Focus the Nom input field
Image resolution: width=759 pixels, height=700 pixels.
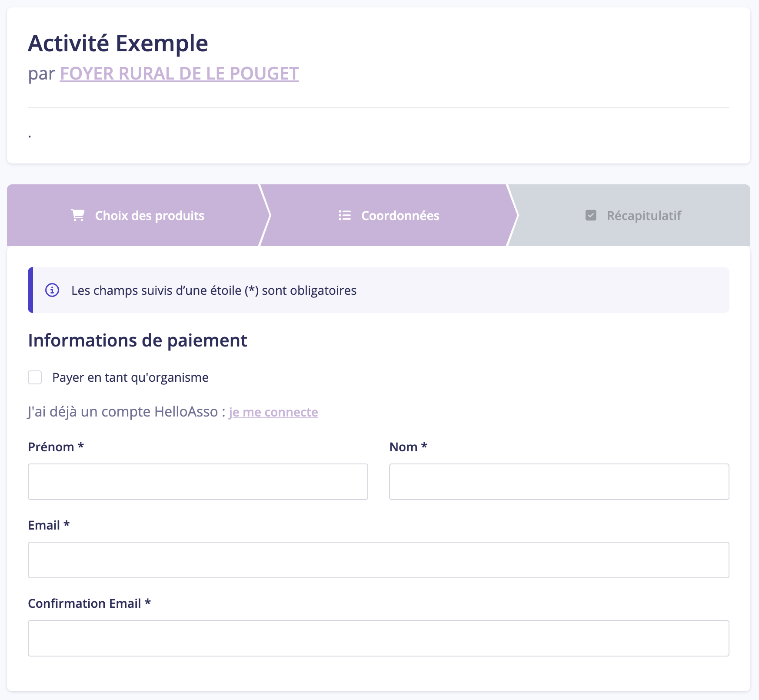click(x=559, y=482)
